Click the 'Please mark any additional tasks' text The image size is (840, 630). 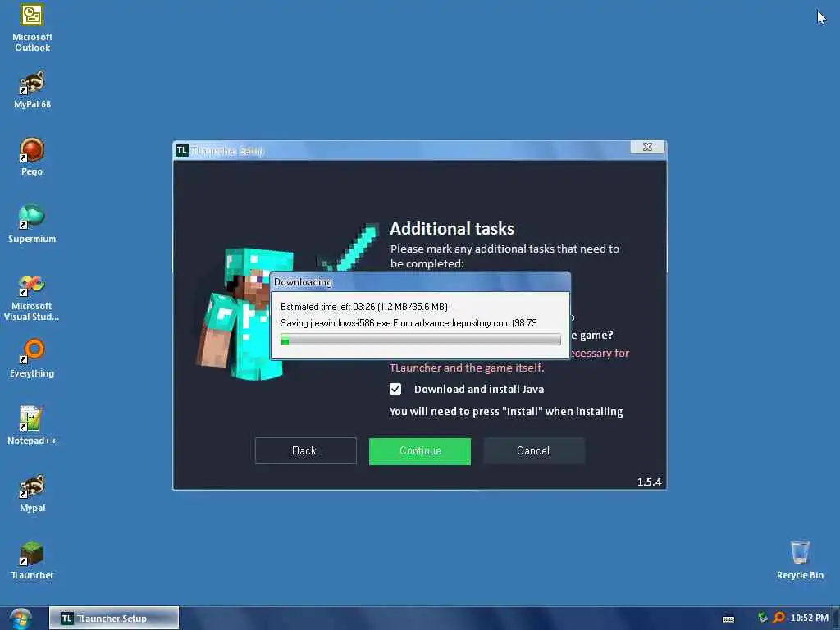(x=504, y=256)
